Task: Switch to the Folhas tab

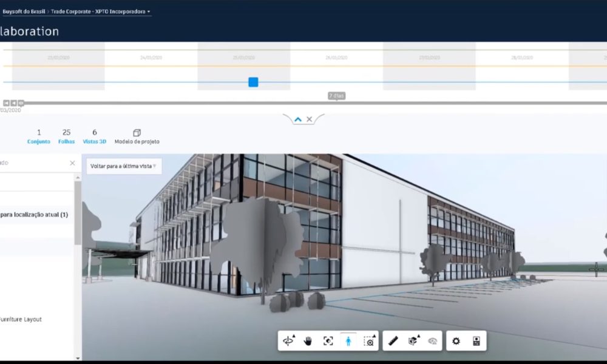Action: pos(67,136)
